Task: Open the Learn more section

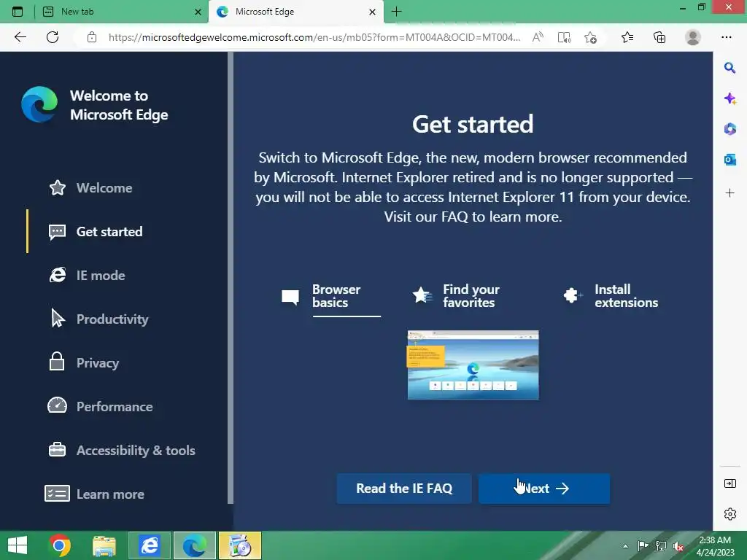Action: click(94, 494)
